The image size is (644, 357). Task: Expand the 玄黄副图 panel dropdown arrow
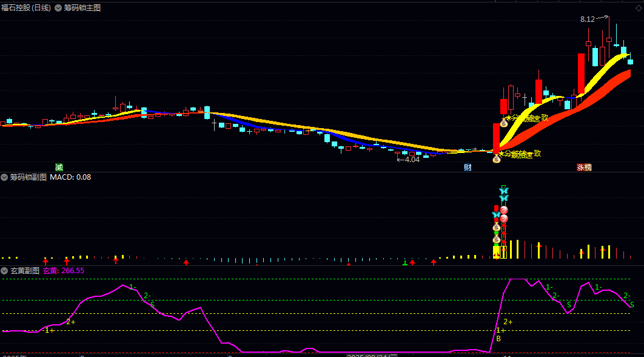click(x=4, y=271)
